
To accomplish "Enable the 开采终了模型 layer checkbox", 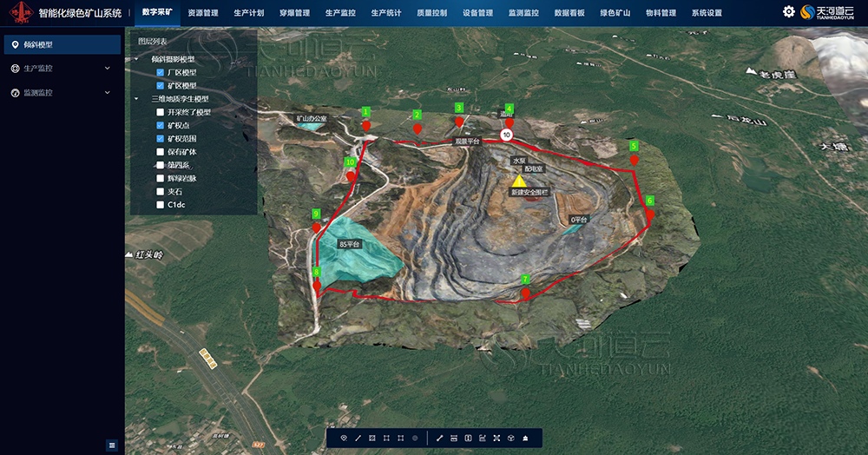I will click(x=160, y=112).
